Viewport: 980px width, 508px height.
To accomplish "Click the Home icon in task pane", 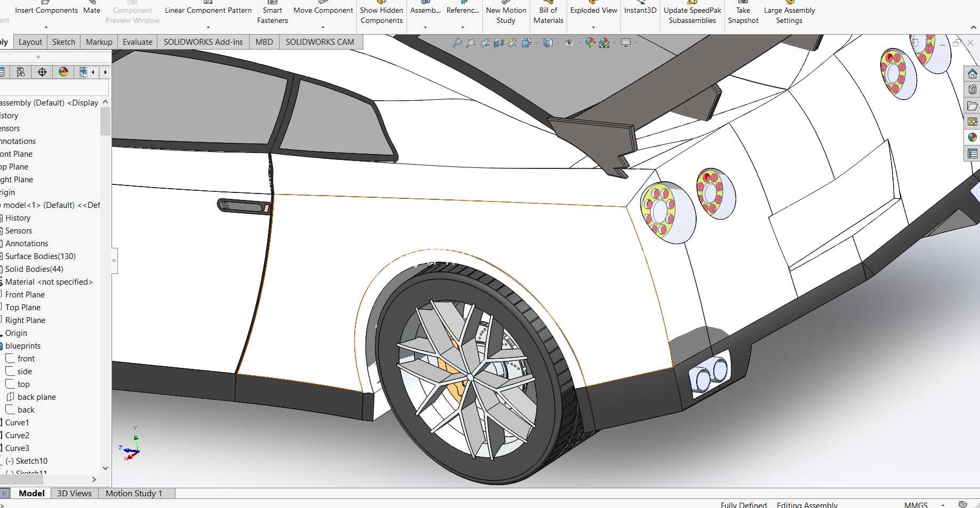I will [973, 74].
